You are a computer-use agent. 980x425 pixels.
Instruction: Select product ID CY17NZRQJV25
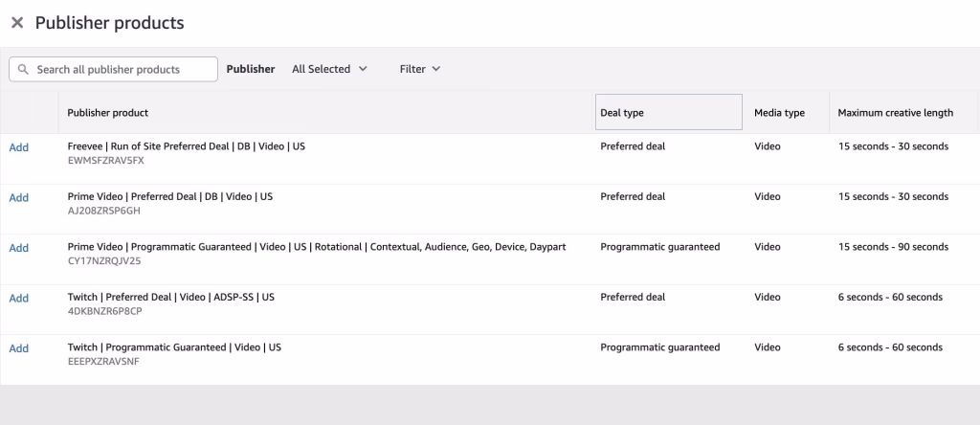[103, 261]
